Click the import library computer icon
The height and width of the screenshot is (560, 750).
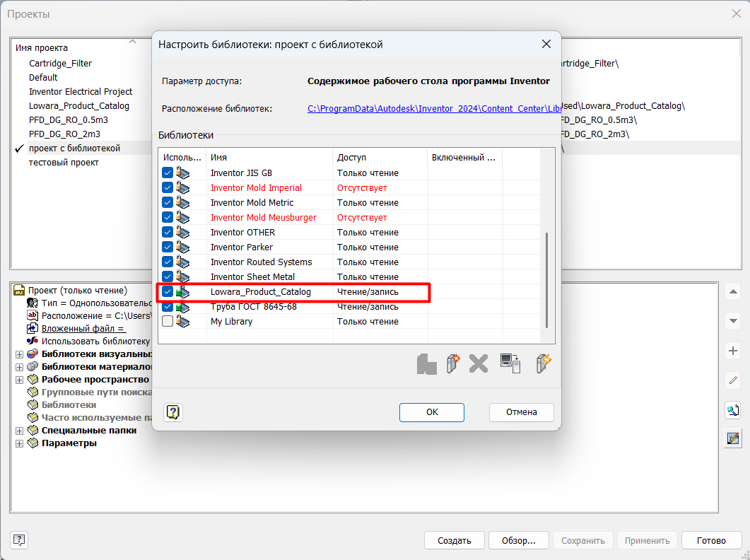click(510, 363)
